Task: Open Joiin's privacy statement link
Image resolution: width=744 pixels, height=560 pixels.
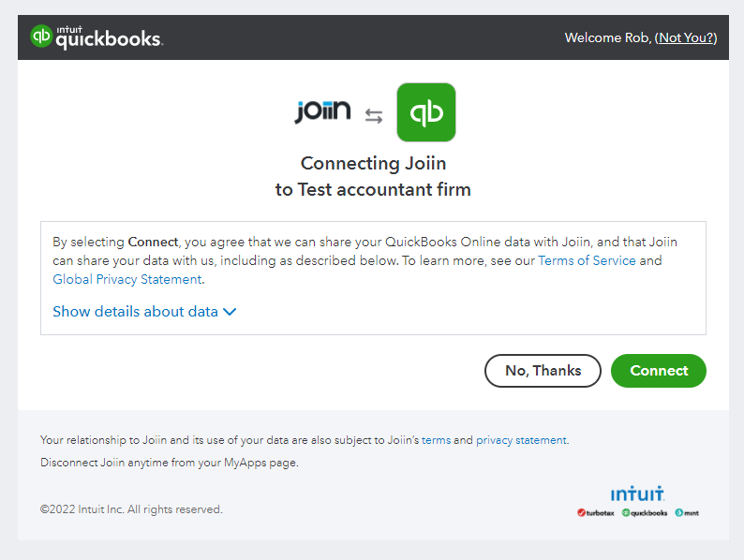Action: [x=522, y=440]
